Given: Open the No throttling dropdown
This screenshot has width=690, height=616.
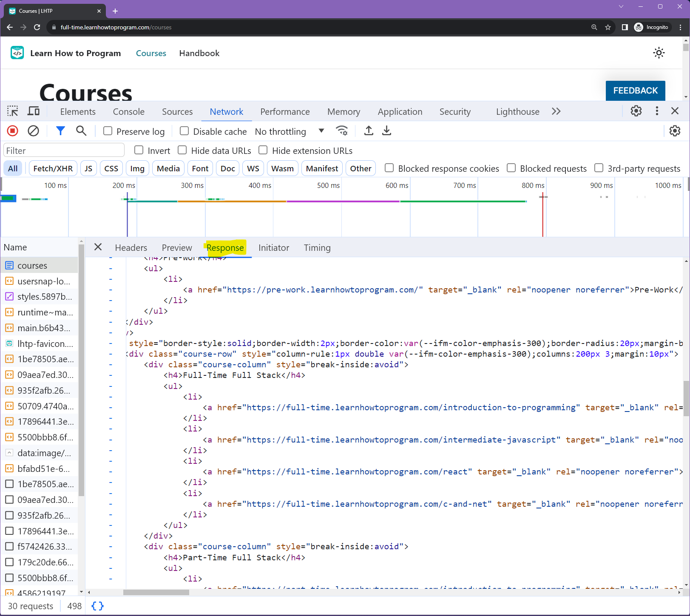Looking at the screenshot, I should click(290, 131).
